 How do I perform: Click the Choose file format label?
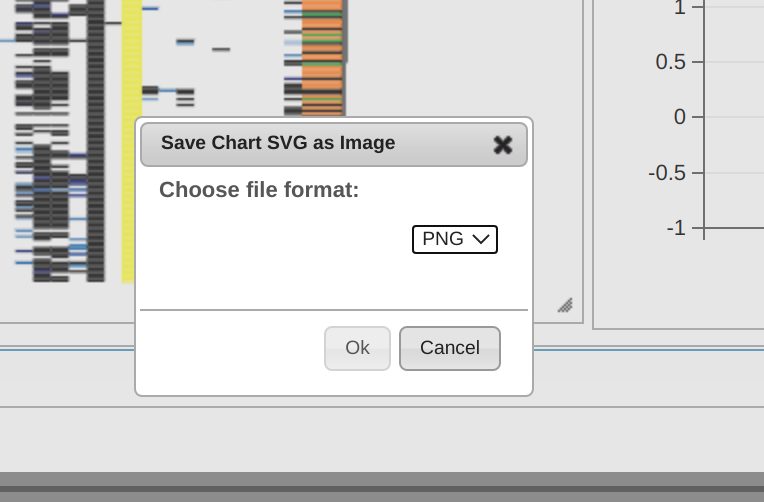(259, 190)
